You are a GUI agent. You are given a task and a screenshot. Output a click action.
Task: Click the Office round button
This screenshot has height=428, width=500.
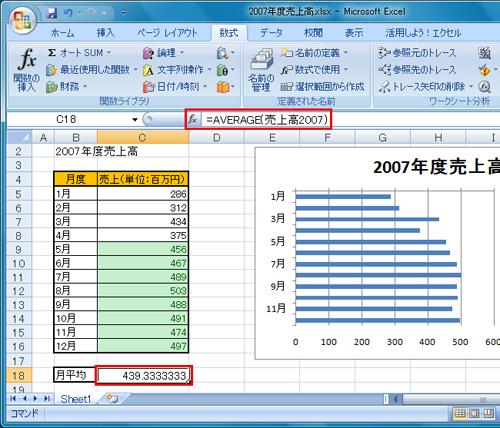click(x=22, y=20)
